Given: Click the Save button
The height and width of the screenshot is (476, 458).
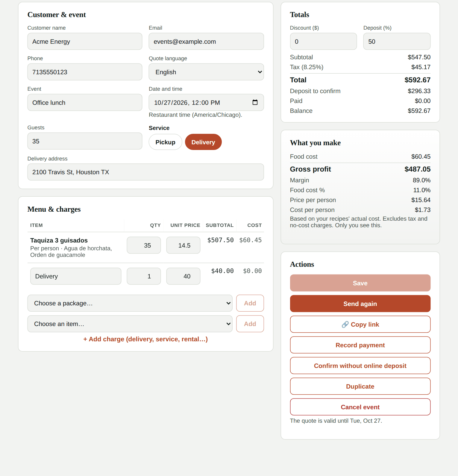Looking at the screenshot, I should coord(360,283).
